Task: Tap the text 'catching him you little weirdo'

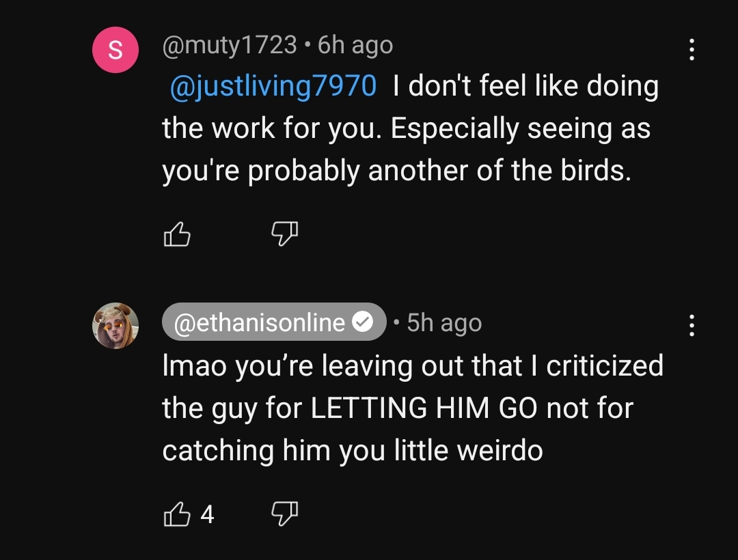Action: point(353,451)
